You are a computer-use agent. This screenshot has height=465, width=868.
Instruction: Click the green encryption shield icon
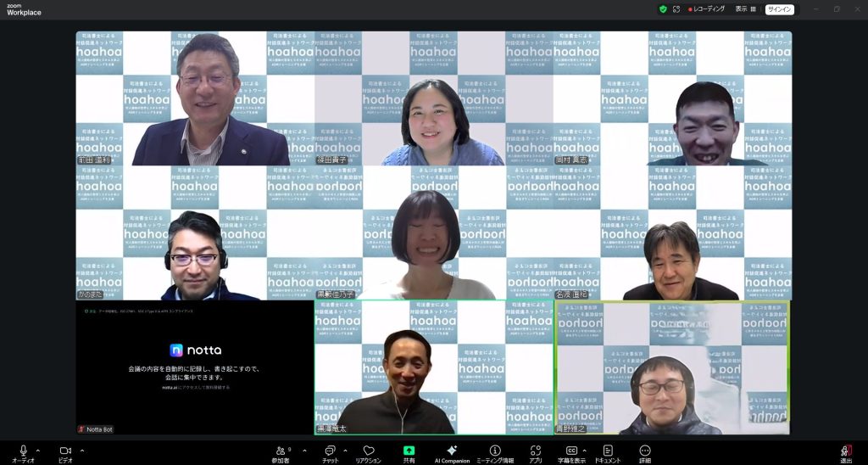click(x=663, y=9)
